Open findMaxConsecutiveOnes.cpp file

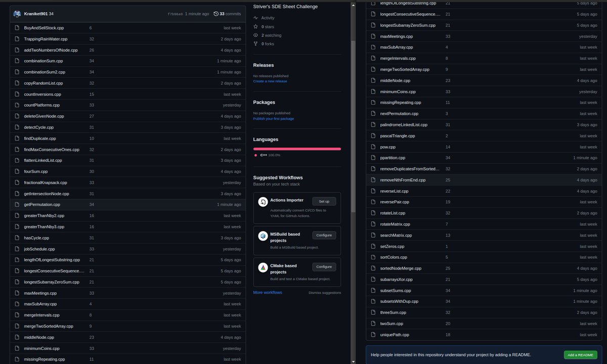click(52, 150)
